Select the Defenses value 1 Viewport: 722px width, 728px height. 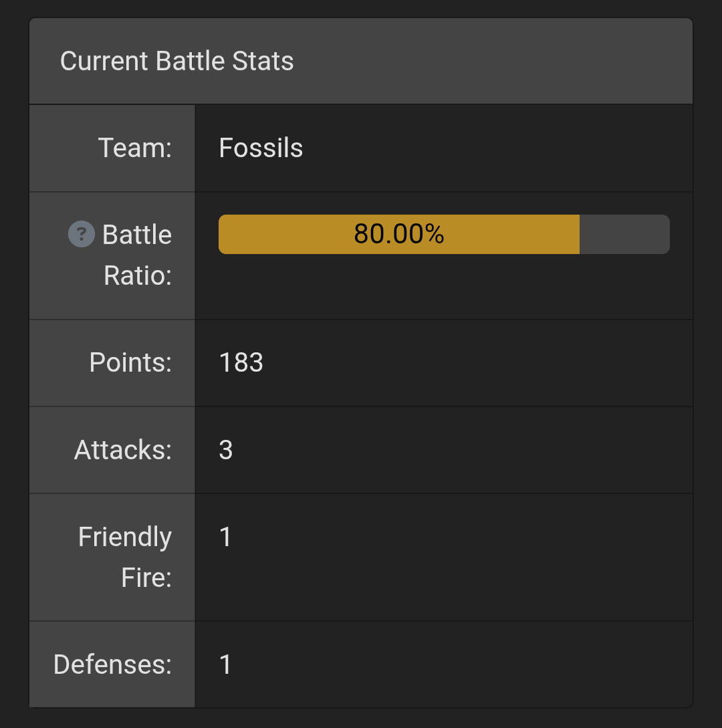225,664
